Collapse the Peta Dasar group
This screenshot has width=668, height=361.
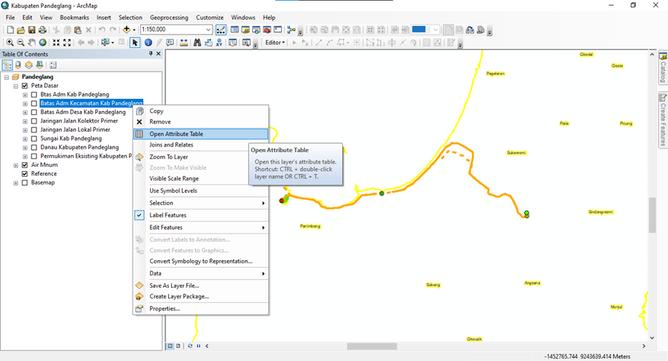(x=16, y=86)
